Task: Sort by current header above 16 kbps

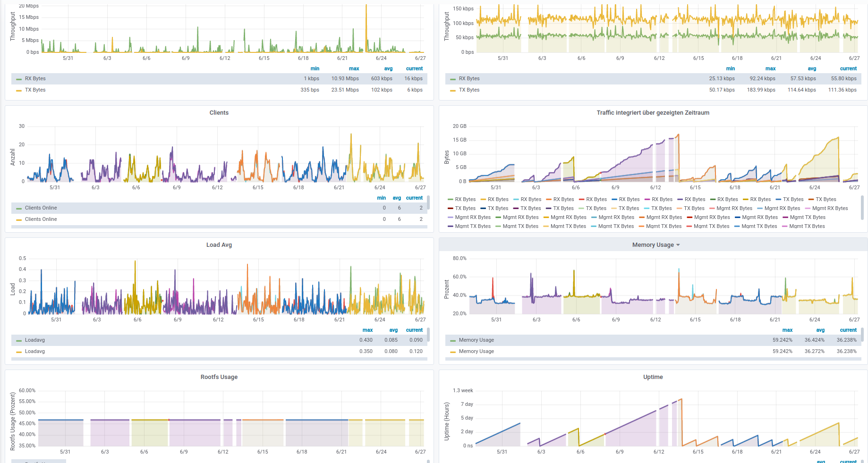Action: [x=414, y=68]
